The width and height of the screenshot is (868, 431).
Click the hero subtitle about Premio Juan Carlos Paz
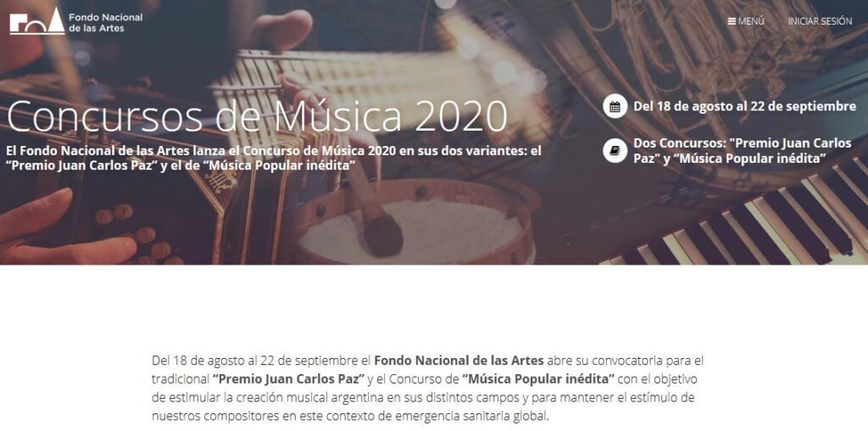click(274, 158)
